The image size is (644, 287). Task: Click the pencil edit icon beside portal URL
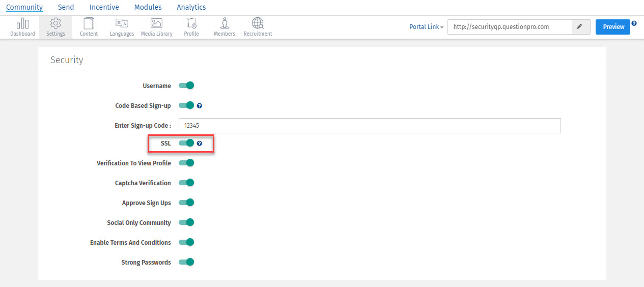click(x=580, y=27)
